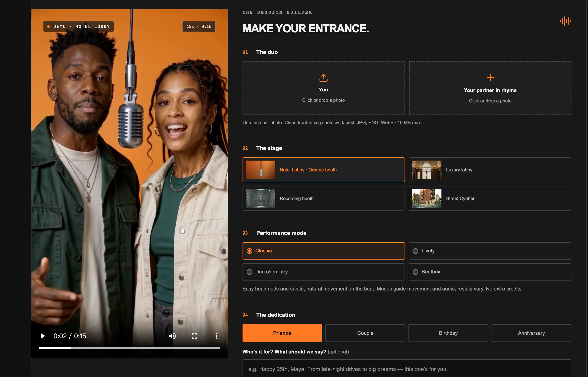Pick Hotel Lobby Orange booth stage
This screenshot has height=377, width=588.
(x=323, y=170)
